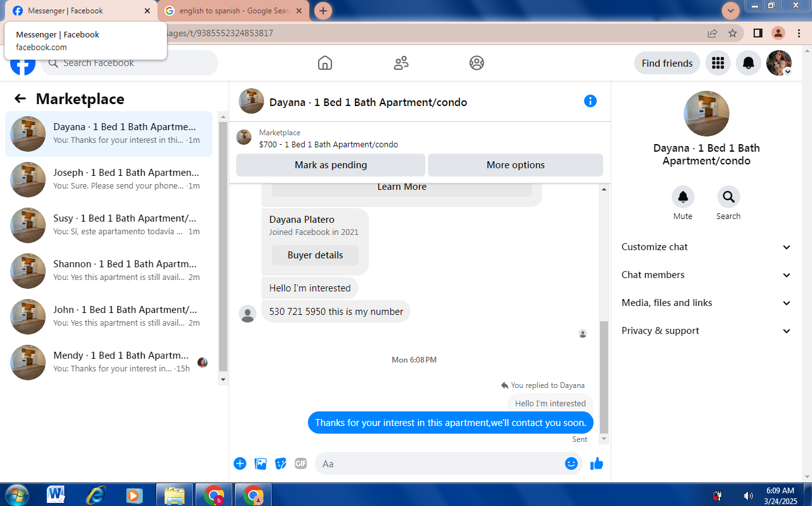
Task: Open the emoji picker in message box
Action: [x=571, y=463]
